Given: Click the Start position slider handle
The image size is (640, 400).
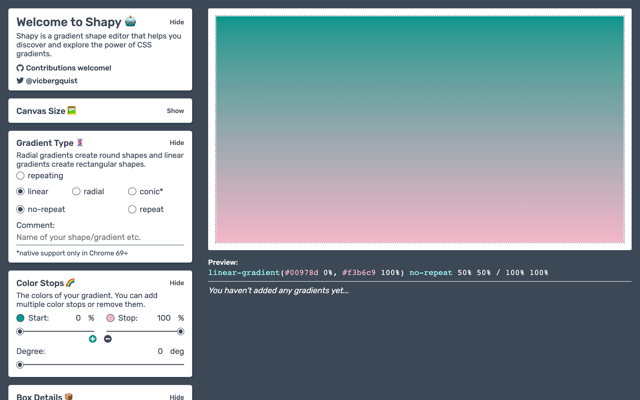Looking at the screenshot, I should click(x=20, y=331).
